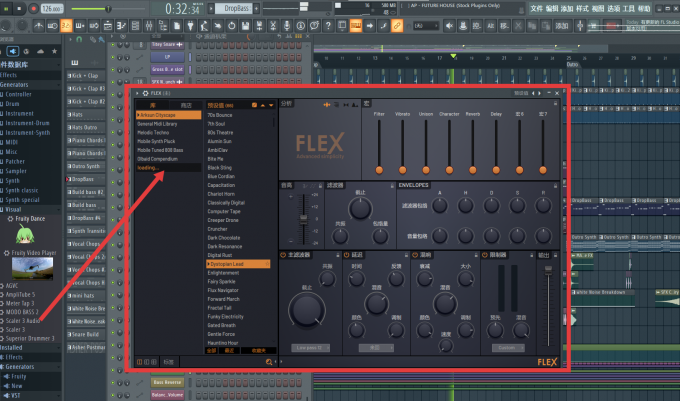
Task: Click the FLEX preset search magnifier icon
Action: coord(269,362)
